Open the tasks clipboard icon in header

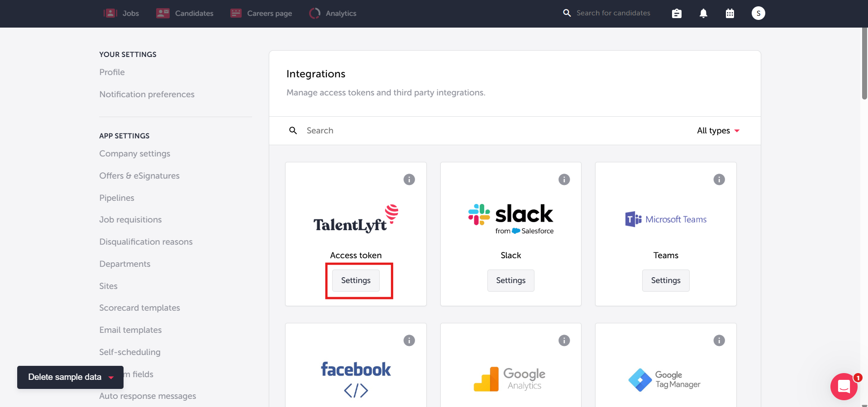677,14
